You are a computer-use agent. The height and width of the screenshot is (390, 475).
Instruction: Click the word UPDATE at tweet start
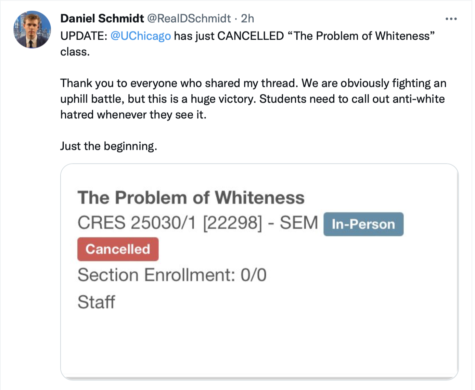82,36
